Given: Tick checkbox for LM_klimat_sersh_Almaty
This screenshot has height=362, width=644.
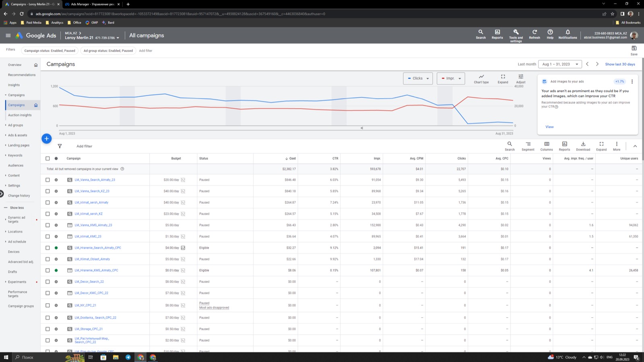Looking at the screenshot, I should point(47,203).
